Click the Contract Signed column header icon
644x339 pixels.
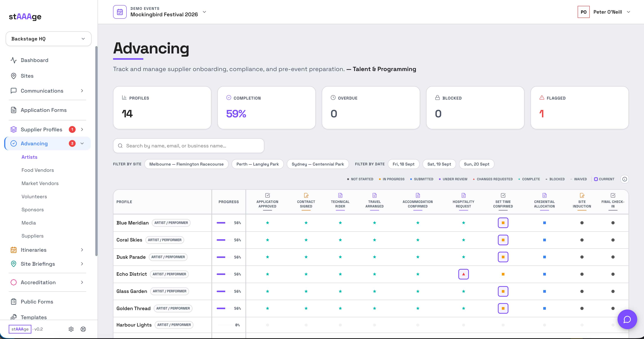pyautogui.click(x=306, y=195)
